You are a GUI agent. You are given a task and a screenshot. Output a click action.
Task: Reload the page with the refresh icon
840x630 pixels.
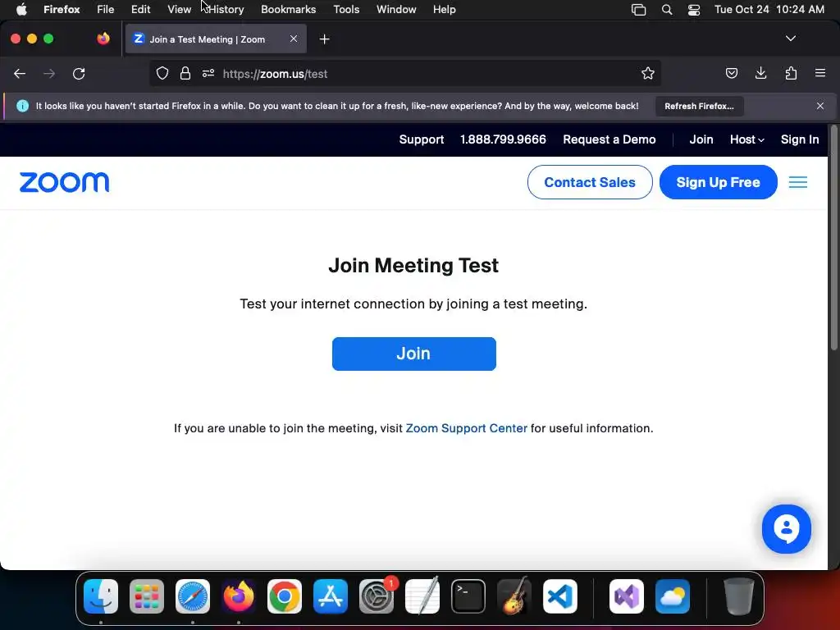pyautogui.click(x=79, y=74)
